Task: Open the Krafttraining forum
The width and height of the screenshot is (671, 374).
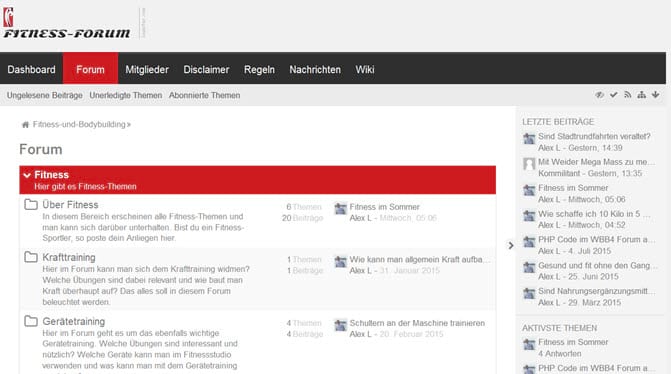Action: (69, 257)
